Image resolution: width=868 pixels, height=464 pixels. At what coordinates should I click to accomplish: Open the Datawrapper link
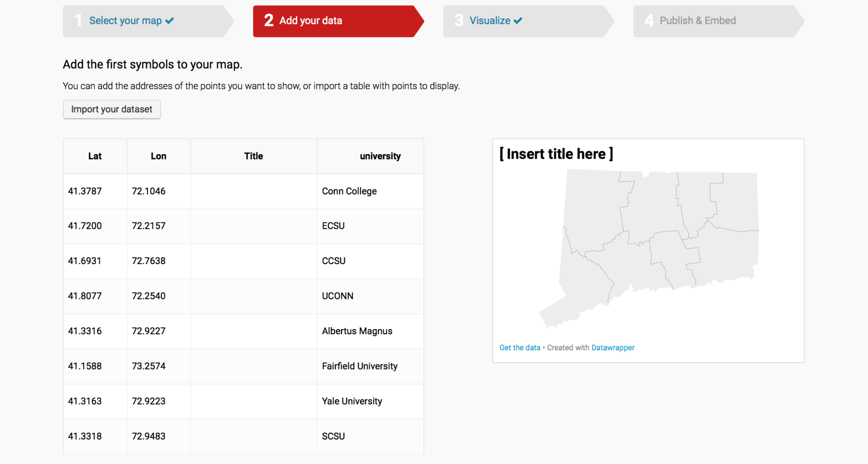coord(612,348)
